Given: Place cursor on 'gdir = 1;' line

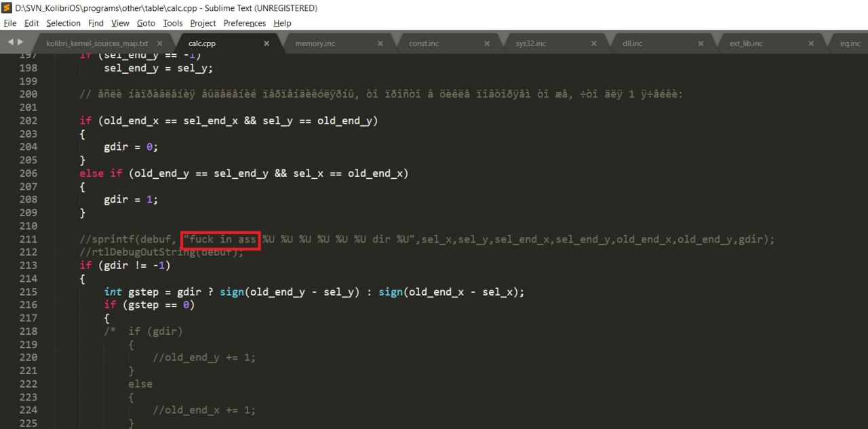Looking at the screenshot, I should click(x=131, y=200).
